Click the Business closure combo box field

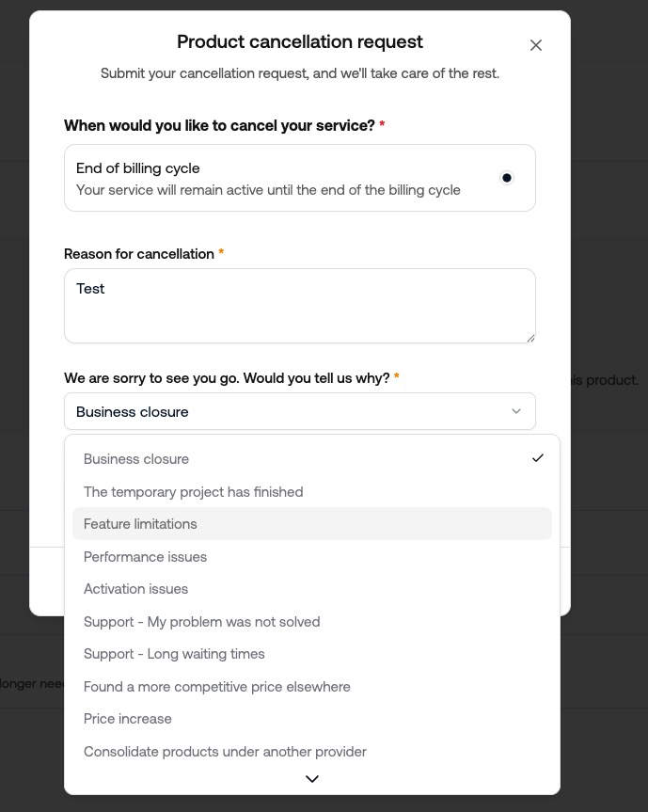(282, 411)
